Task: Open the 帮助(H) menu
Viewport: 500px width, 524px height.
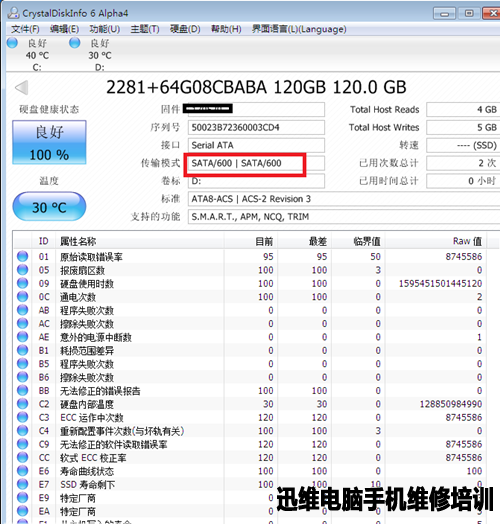Action: tap(226, 29)
